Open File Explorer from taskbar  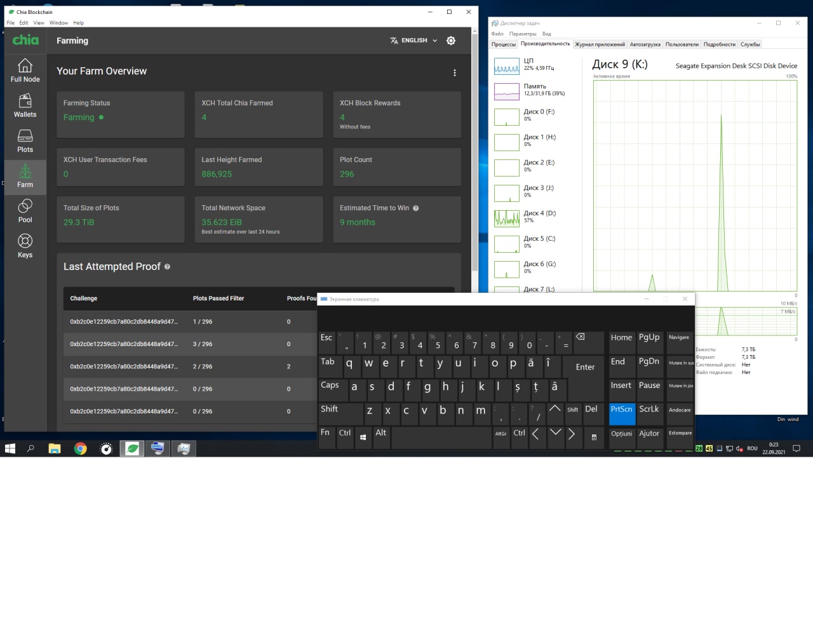click(55, 448)
